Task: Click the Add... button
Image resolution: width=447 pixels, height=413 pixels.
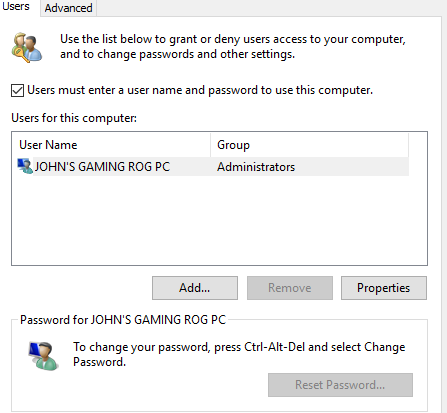Action: [195, 288]
